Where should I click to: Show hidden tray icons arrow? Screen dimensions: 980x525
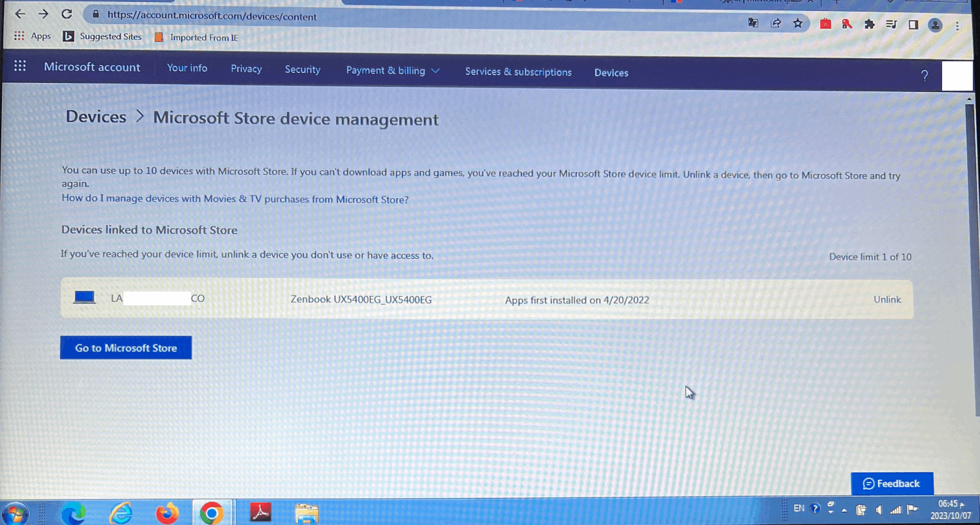(x=844, y=510)
